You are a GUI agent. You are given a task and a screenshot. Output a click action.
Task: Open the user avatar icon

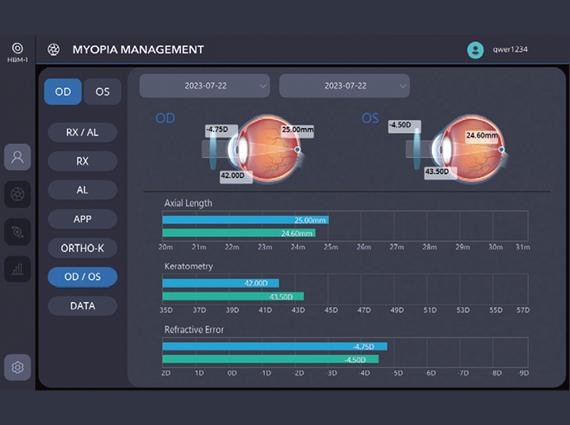click(475, 50)
